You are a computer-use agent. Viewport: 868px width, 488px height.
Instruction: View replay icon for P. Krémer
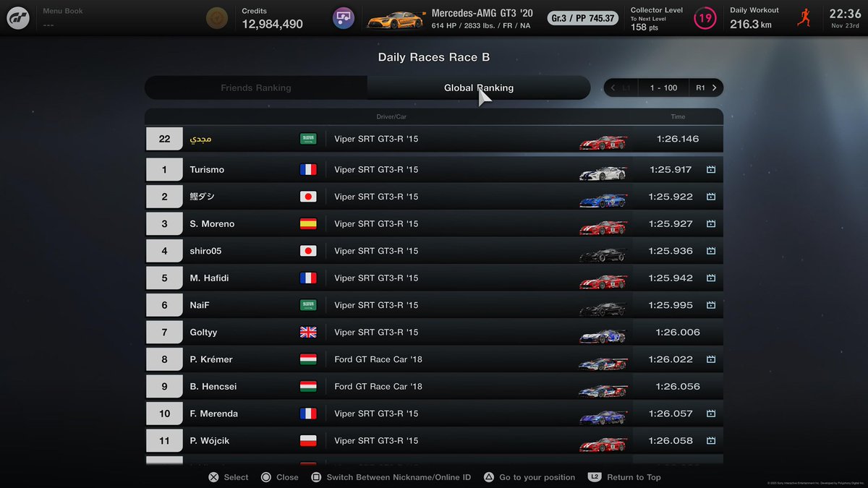[x=710, y=359]
